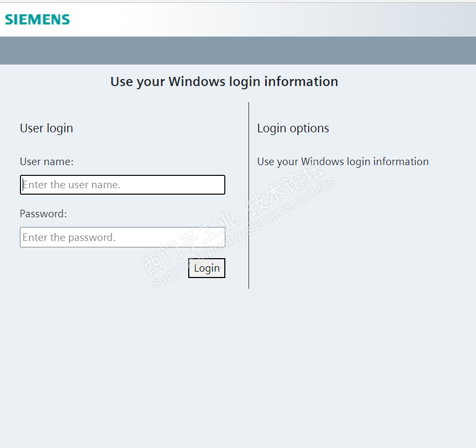
Task: Focus the User name input field
Action: (123, 184)
